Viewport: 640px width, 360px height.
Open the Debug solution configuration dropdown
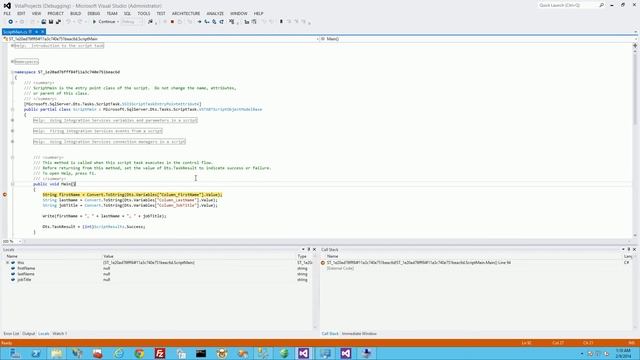pyautogui.click(x=132, y=22)
